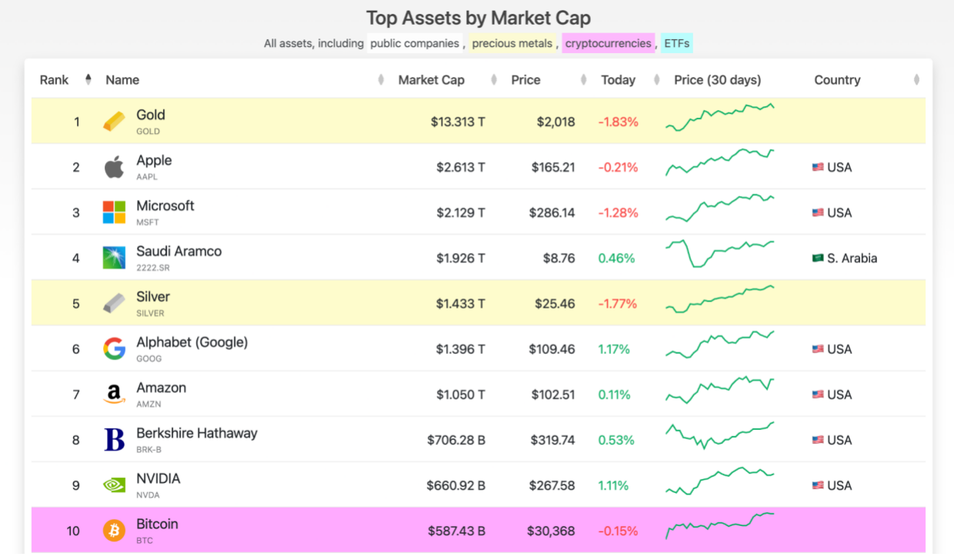This screenshot has height=560, width=954.
Task: Open the Alphabet (Google) name link
Action: click(192, 342)
